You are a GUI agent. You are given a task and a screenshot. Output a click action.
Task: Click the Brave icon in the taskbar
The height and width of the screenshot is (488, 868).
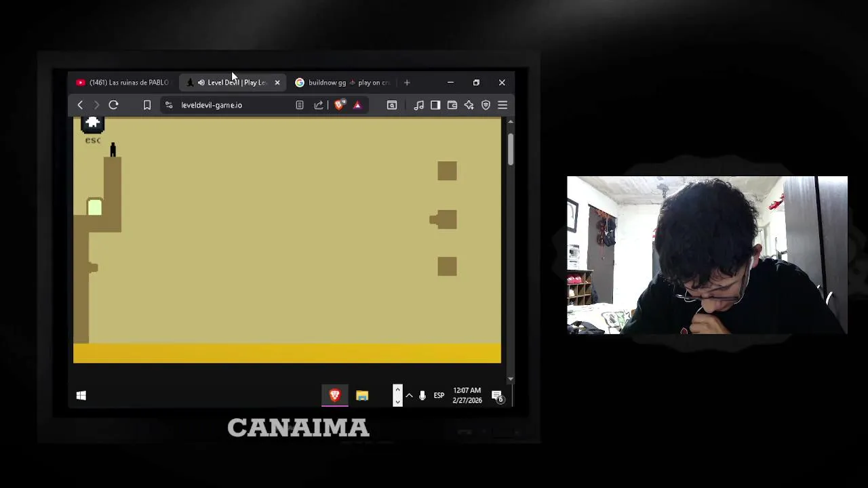click(335, 396)
